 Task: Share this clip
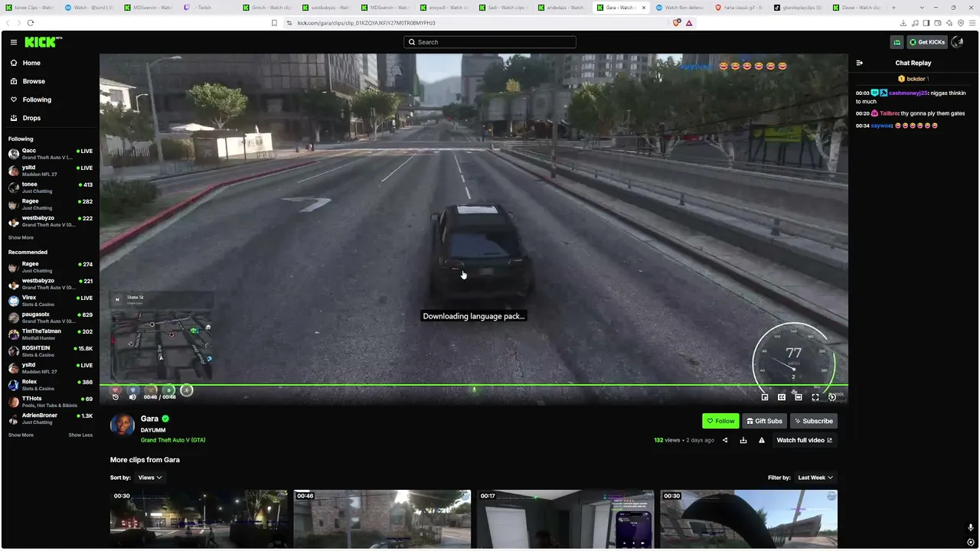(725, 440)
